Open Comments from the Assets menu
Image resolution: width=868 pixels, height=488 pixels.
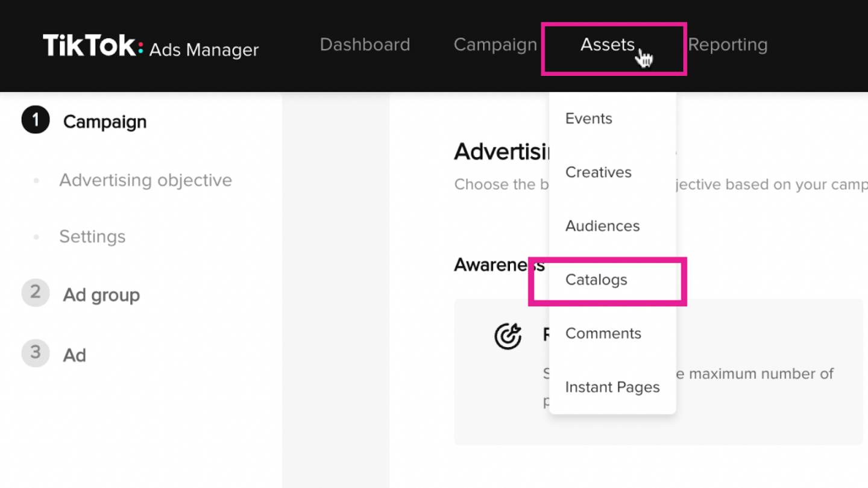tap(603, 334)
